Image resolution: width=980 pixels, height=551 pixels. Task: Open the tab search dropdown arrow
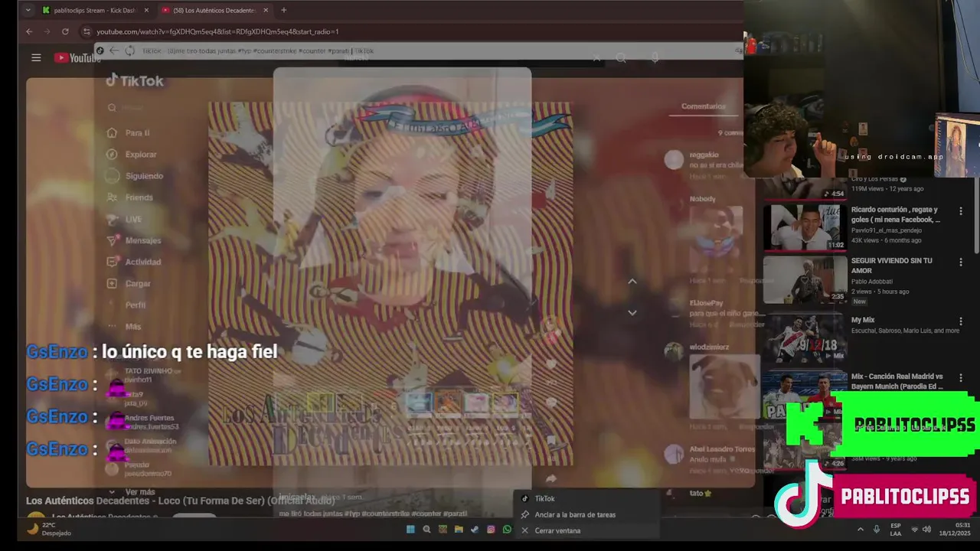pos(28,10)
